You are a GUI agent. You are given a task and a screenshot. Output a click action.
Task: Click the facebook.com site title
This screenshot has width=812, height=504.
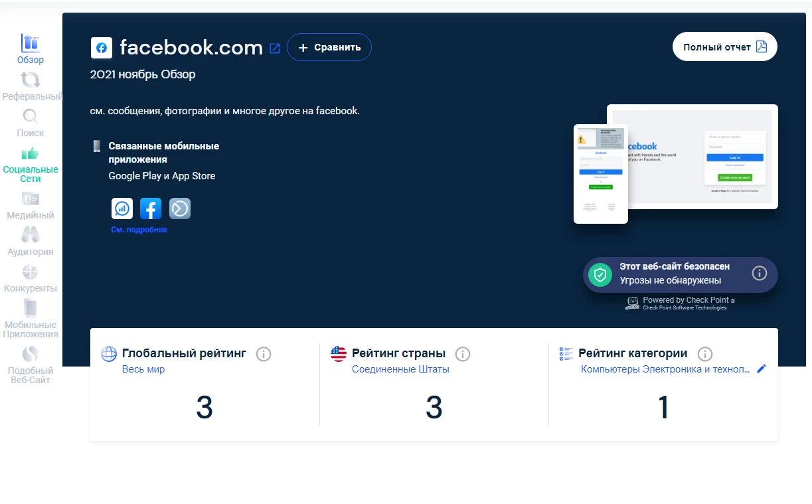pyautogui.click(x=191, y=48)
